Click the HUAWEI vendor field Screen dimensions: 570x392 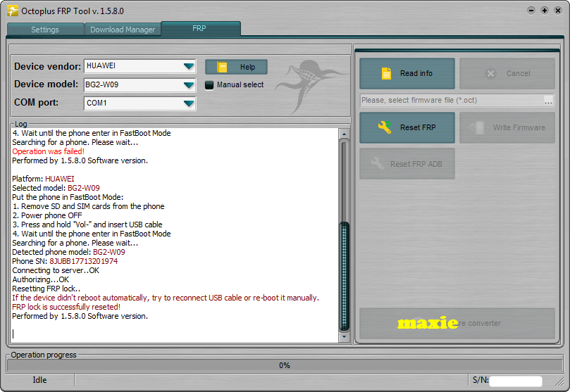(140, 66)
